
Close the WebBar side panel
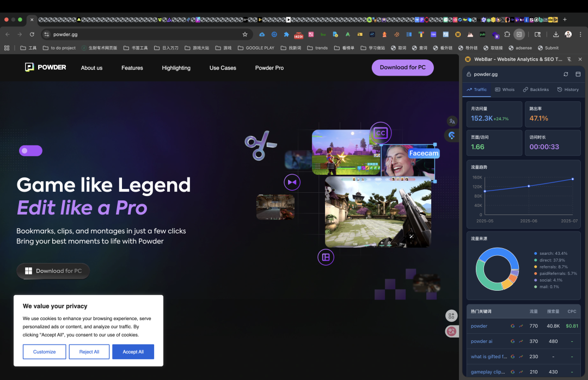click(580, 59)
